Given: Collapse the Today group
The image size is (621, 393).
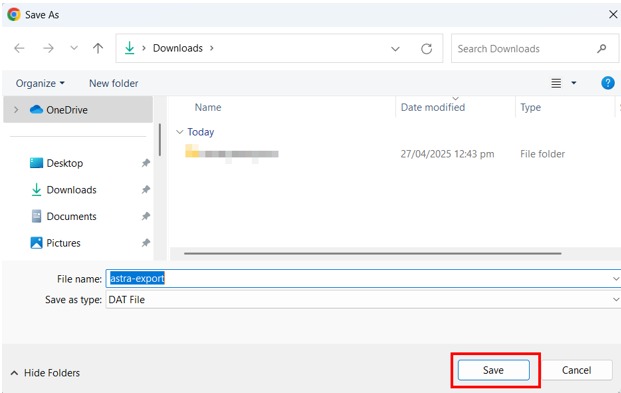Looking at the screenshot, I should (179, 132).
